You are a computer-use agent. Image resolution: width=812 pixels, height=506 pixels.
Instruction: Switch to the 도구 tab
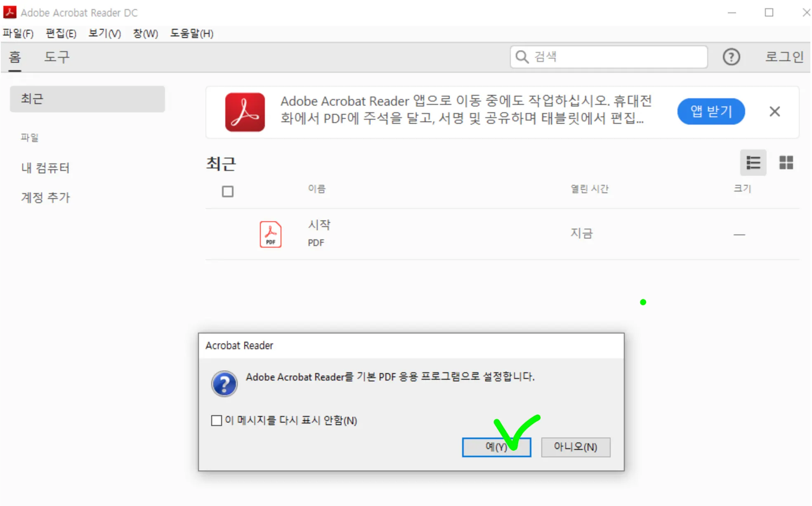click(57, 57)
